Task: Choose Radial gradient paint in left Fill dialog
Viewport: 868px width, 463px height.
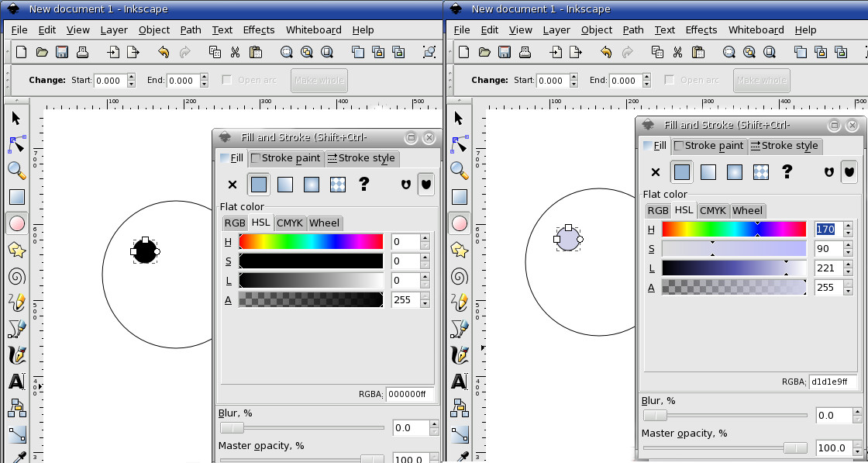Action: click(x=312, y=185)
